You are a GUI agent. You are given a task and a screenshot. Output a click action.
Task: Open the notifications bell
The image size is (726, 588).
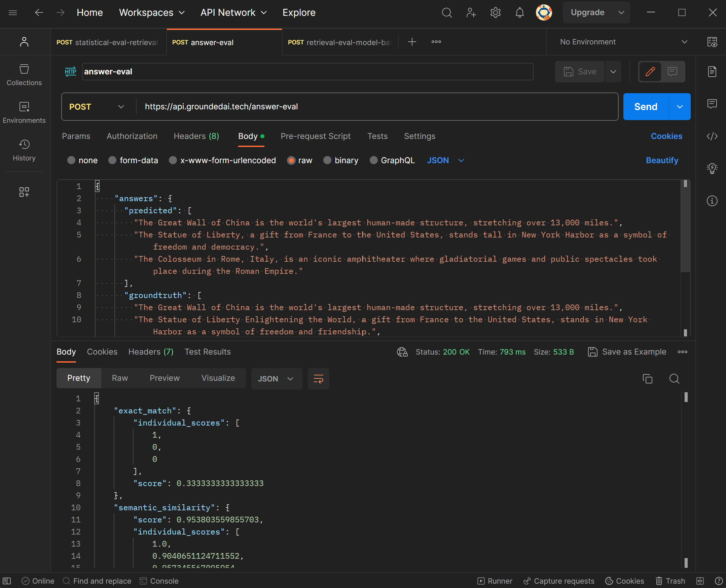(x=520, y=12)
